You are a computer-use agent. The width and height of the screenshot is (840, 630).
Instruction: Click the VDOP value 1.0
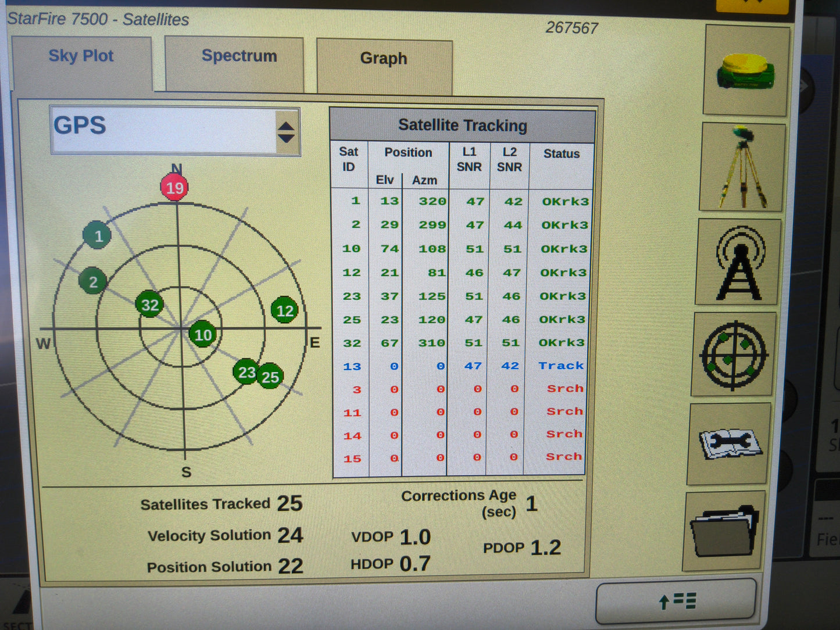pyautogui.click(x=415, y=537)
